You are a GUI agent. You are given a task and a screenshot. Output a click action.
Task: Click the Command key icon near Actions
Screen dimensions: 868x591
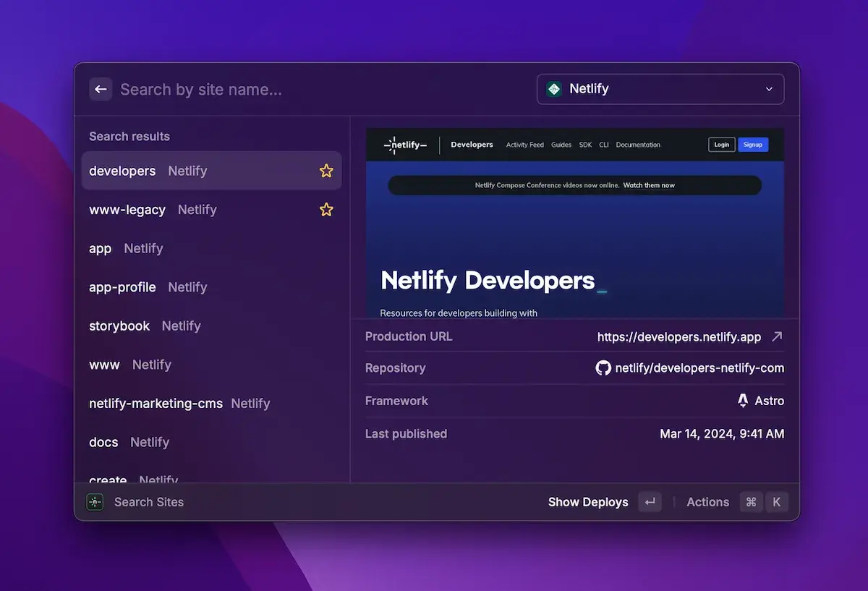pyautogui.click(x=751, y=502)
